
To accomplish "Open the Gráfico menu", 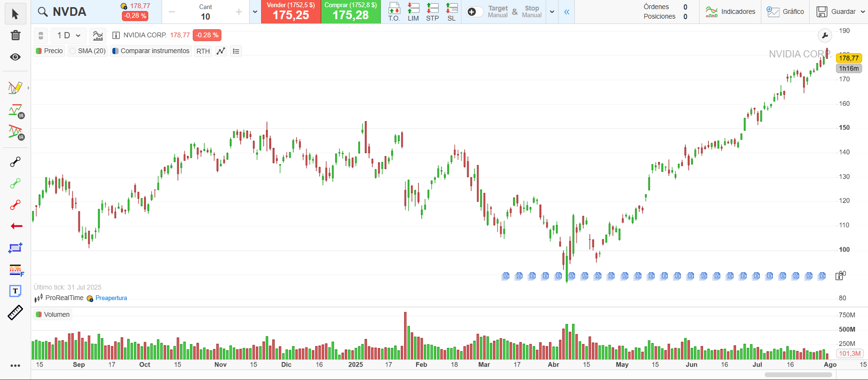I will pos(785,11).
